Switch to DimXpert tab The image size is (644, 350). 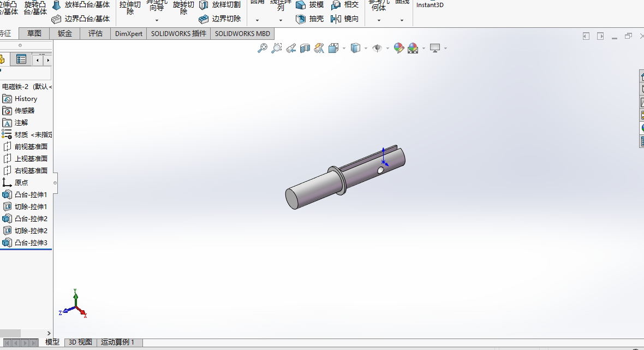129,34
